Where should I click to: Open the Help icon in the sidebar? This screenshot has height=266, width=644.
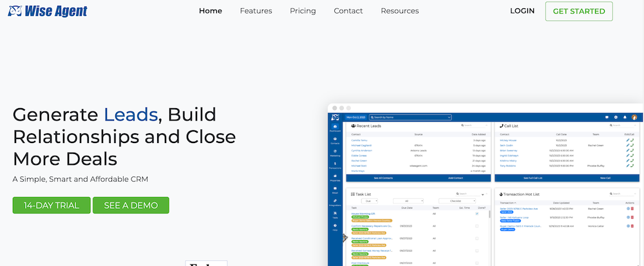[x=336, y=227]
